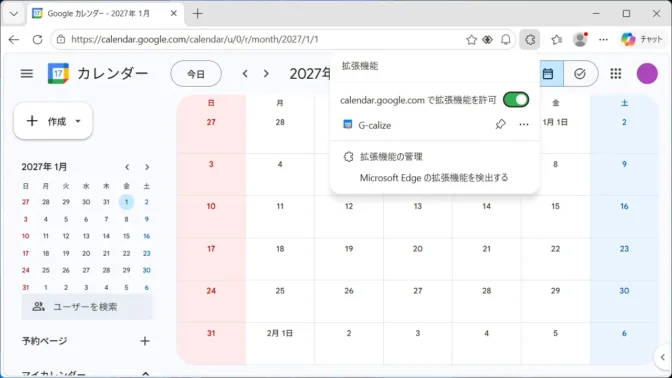Image resolution: width=672 pixels, height=378 pixels.
Task: Go to next month in mini calendar
Action: click(147, 167)
